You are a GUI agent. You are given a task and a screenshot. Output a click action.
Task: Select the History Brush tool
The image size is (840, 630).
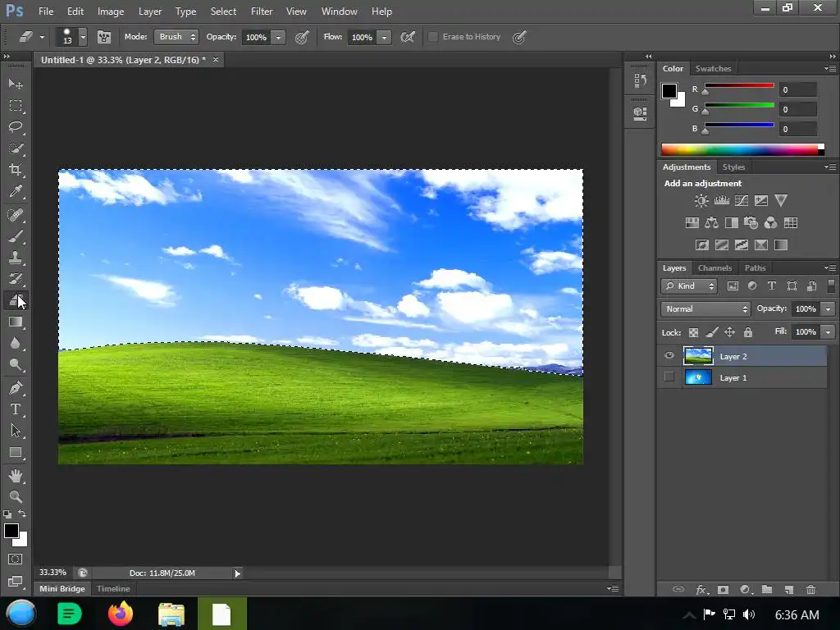coord(16,279)
